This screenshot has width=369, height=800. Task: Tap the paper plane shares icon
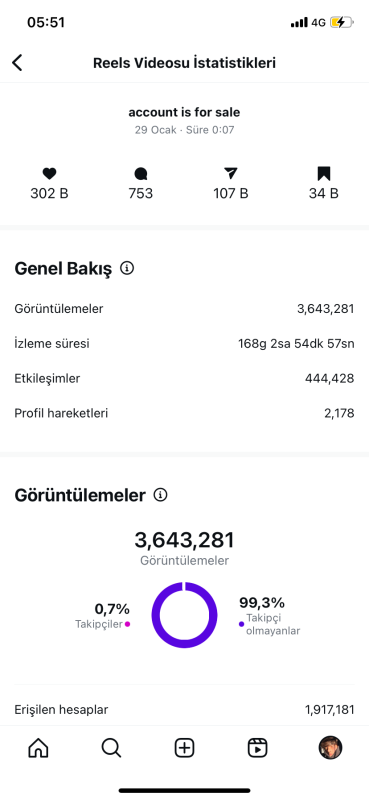pyautogui.click(x=231, y=174)
